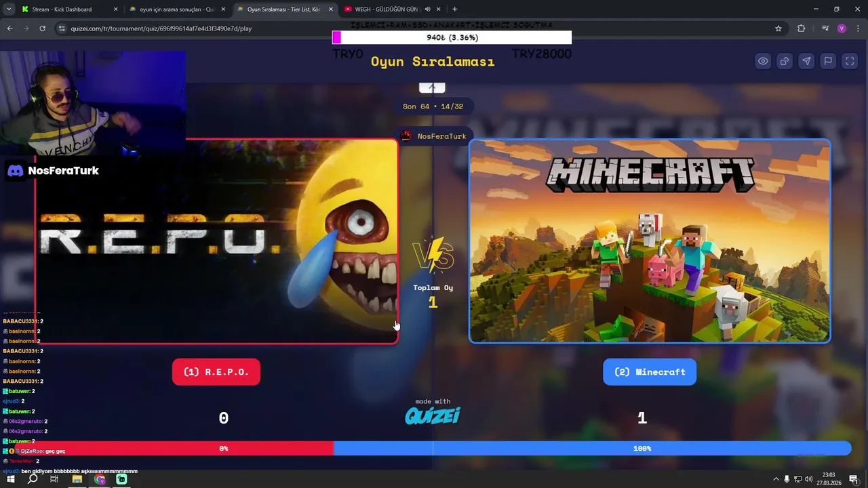
Task: Click the 'Toplam Oy' vote count label
Action: click(x=433, y=287)
